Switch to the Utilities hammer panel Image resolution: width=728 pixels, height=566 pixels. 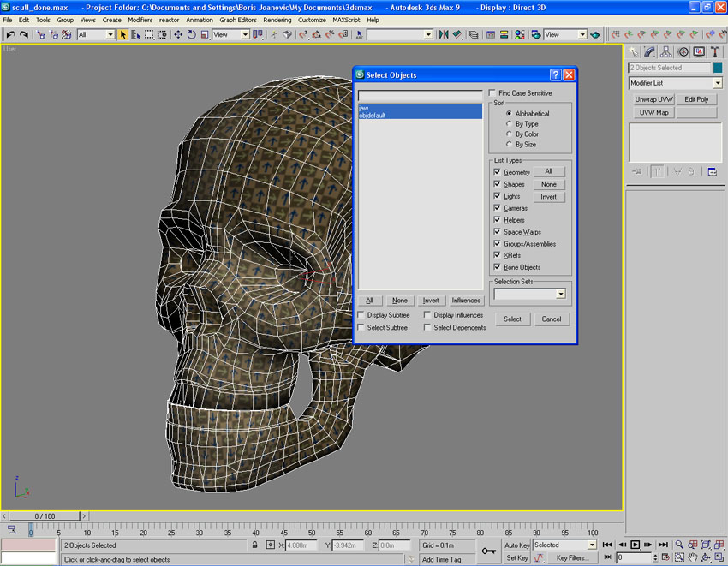coord(715,52)
